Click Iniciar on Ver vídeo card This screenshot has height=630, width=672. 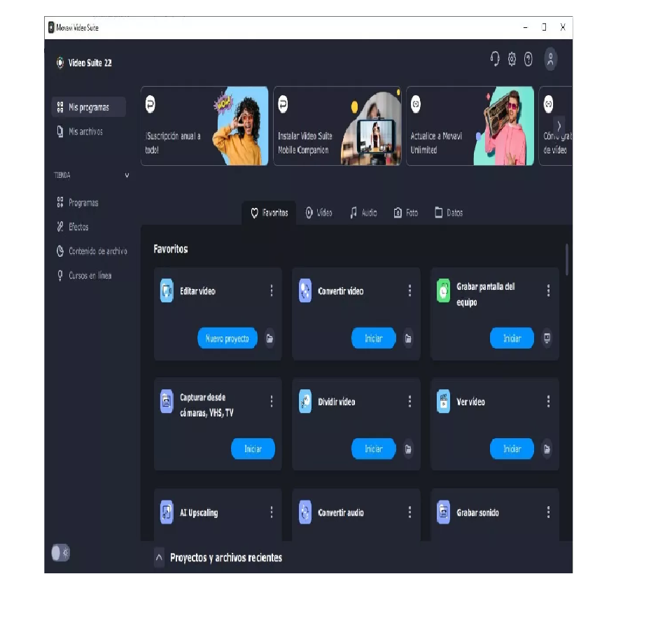point(512,449)
